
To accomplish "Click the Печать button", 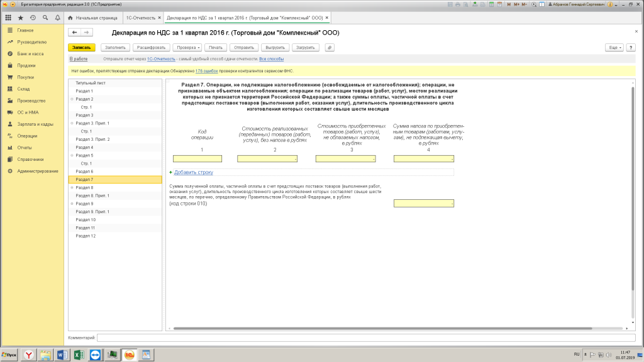I will coord(216,48).
